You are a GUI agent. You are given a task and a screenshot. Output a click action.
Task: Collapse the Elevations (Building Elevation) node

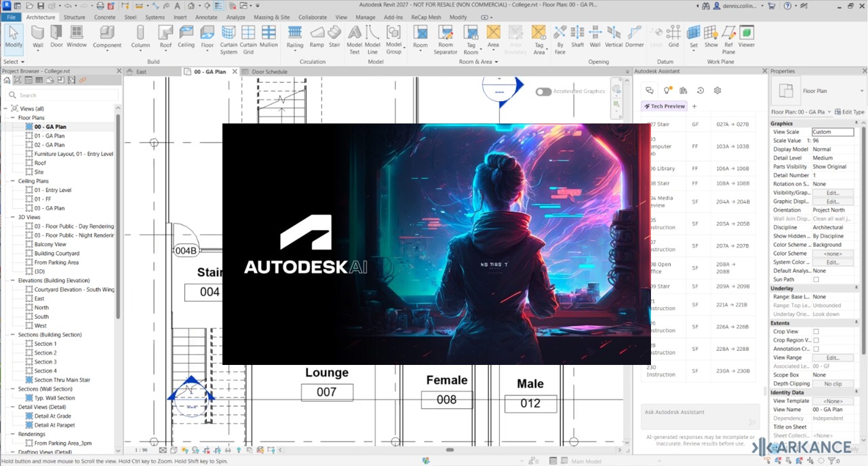pos(12,280)
